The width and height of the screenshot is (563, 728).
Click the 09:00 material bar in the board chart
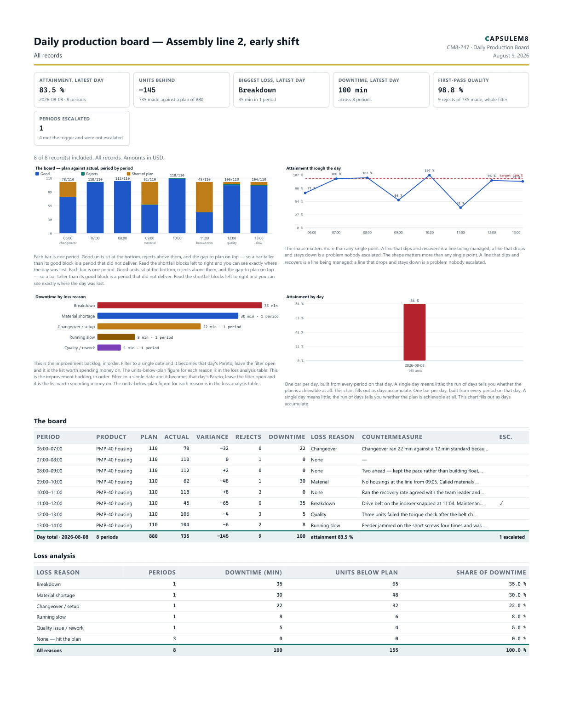click(x=150, y=208)
